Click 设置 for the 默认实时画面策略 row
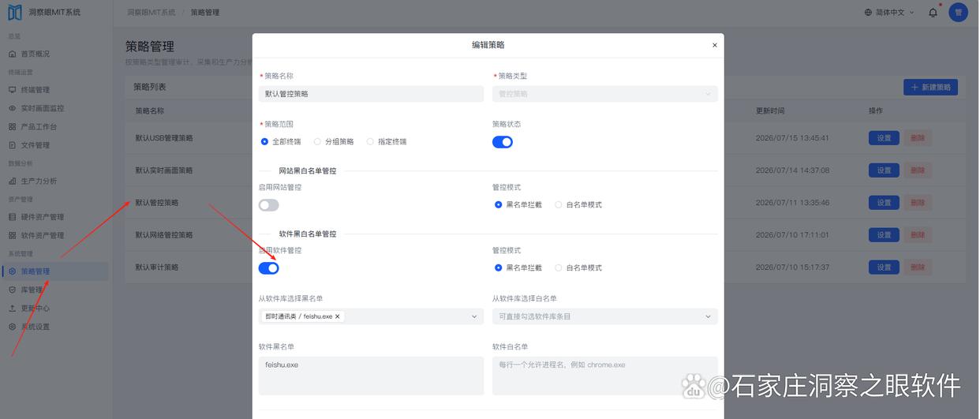Image resolution: width=980 pixels, height=419 pixels. point(884,170)
